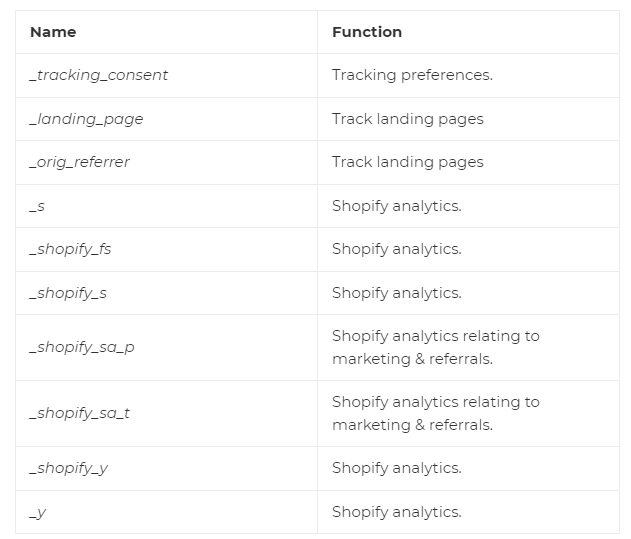631x539 pixels.
Task: Click Track landing pages beside _landing_page
Action: pyautogui.click(x=407, y=119)
